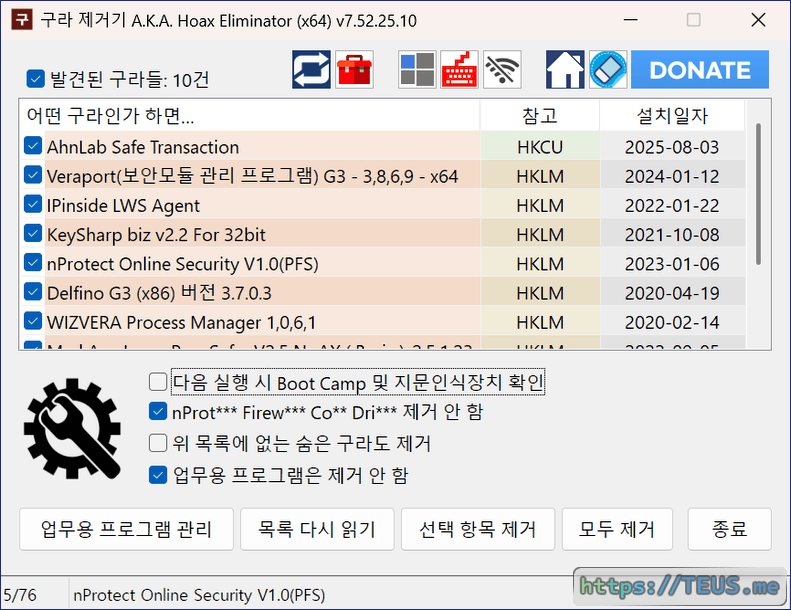This screenshot has width=791, height=610.
Task: Sort by the 어떤 구라인가 하면 column header
Action: click(250, 116)
